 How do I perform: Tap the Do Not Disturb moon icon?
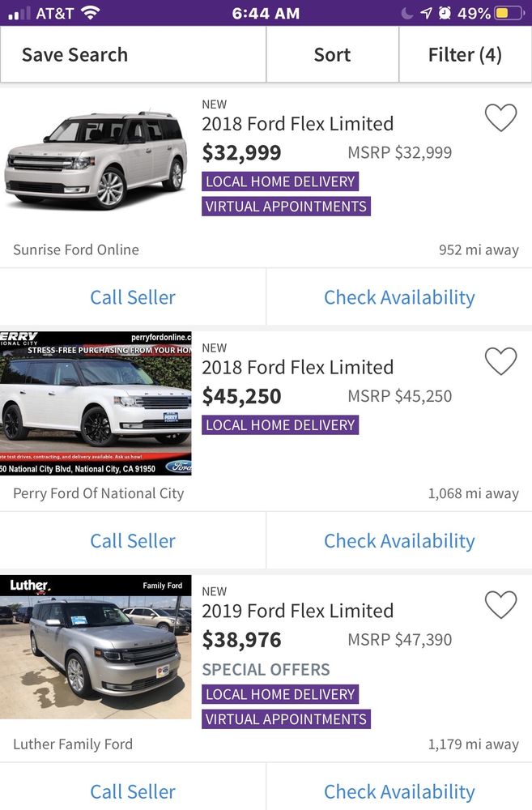pyautogui.click(x=406, y=13)
